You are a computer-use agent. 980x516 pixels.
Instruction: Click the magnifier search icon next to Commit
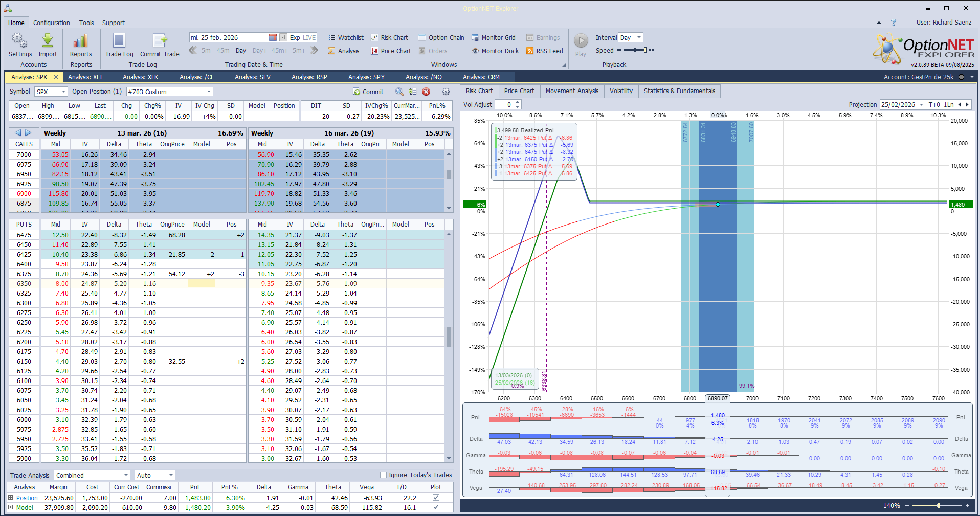coord(399,92)
